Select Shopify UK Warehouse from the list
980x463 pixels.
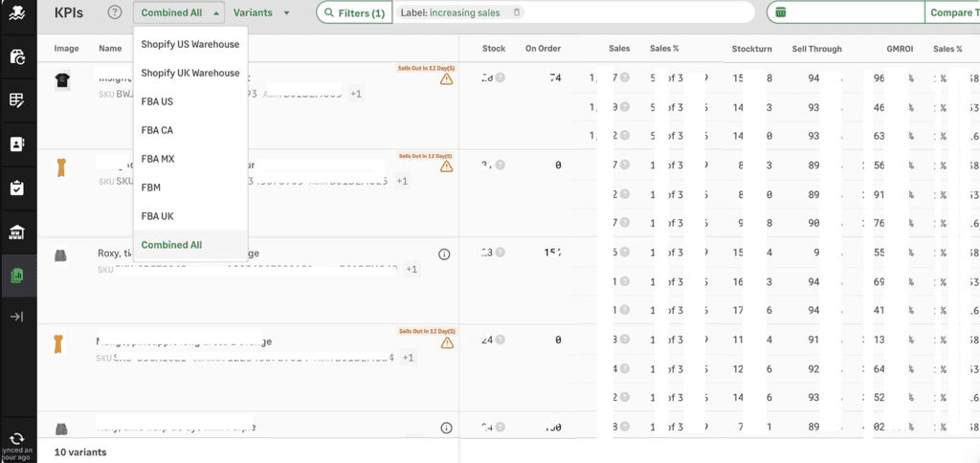click(x=190, y=73)
